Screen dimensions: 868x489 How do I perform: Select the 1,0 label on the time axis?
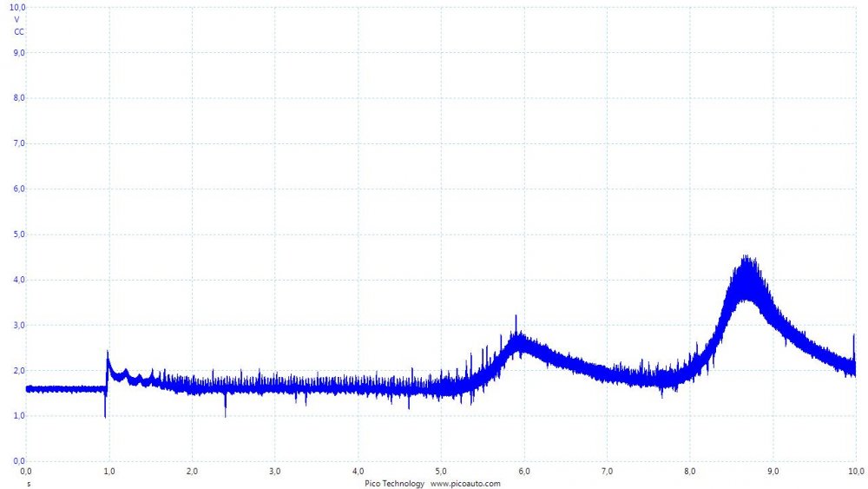pos(109,472)
